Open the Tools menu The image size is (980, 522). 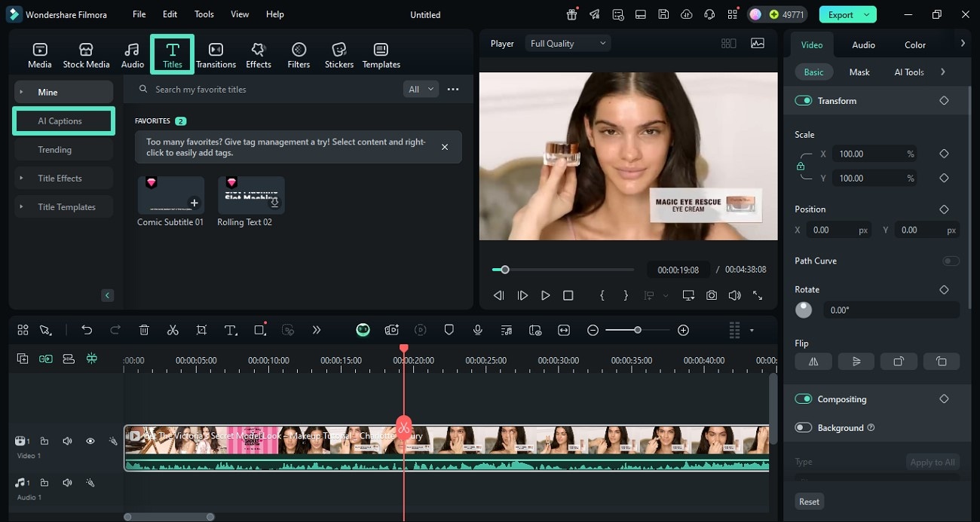click(x=204, y=14)
